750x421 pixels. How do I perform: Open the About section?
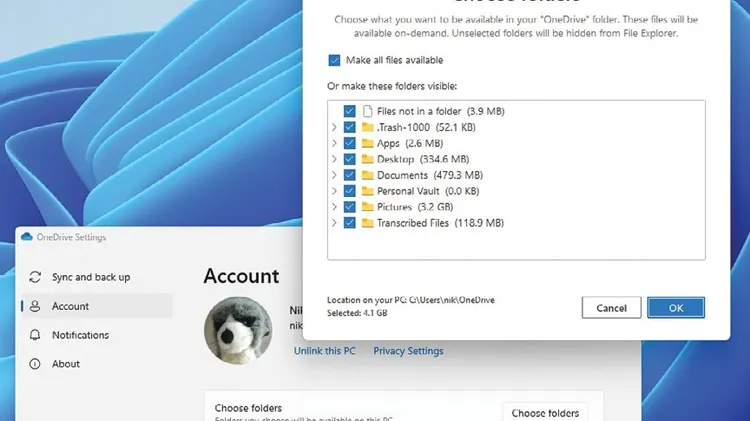pos(97,364)
